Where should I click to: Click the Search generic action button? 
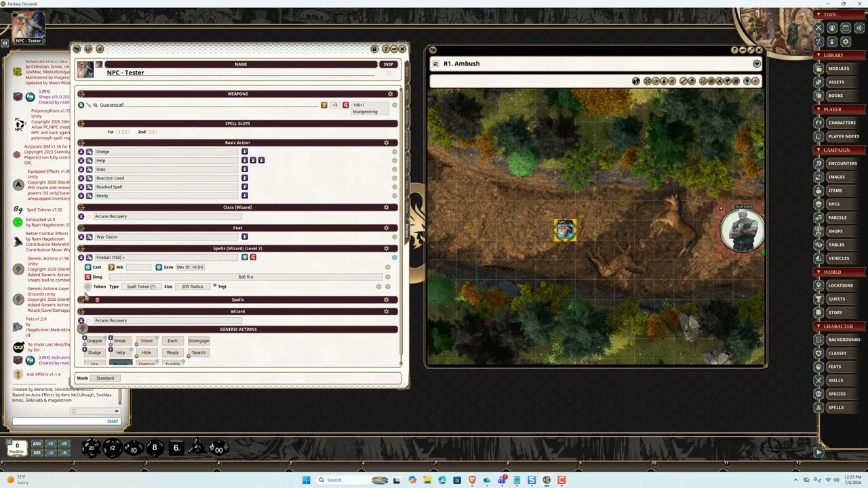199,352
